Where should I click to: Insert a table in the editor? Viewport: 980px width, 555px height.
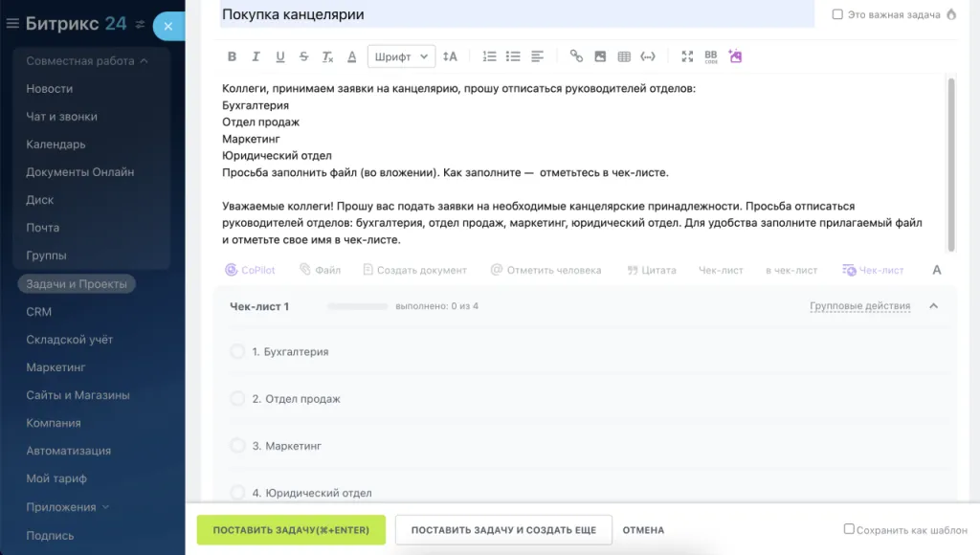tap(624, 56)
